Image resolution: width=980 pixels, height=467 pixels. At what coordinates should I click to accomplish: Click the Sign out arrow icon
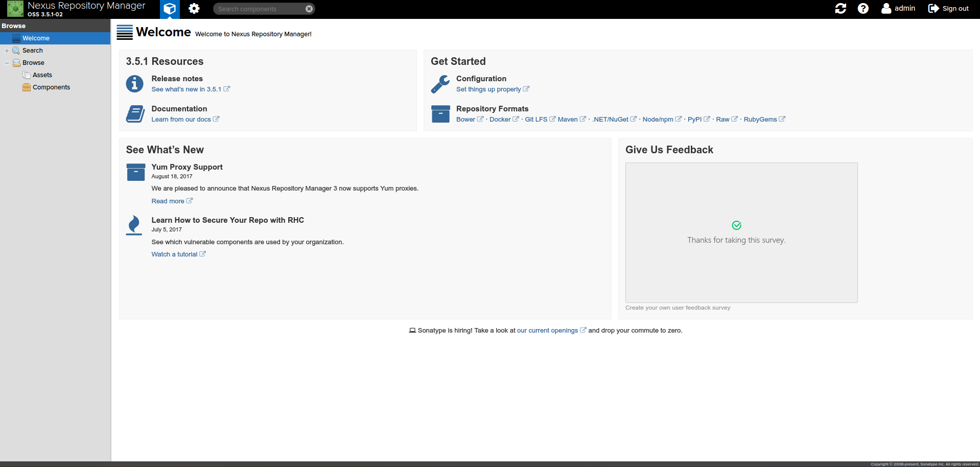(x=934, y=8)
